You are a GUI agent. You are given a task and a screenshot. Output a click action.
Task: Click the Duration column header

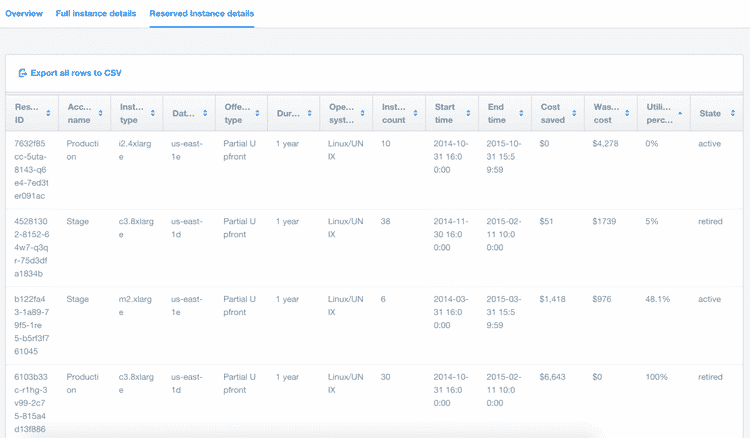pos(288,113)
